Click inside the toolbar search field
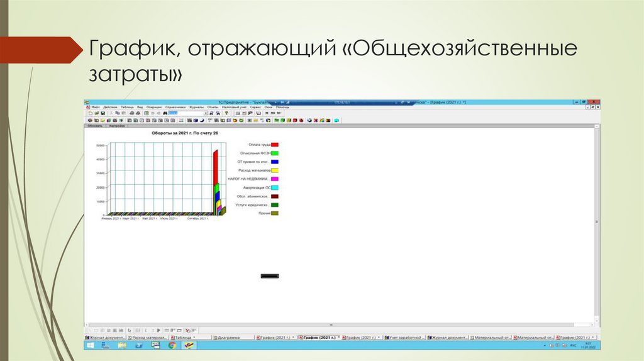Image resolution: width=644 pixels, height=361 pixels. [x=186, y=113]
